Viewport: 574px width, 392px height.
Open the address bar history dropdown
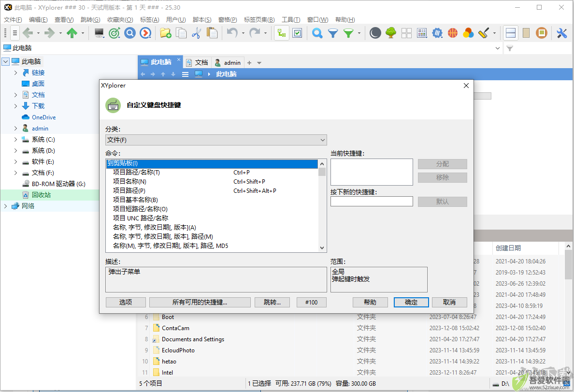click(x=498, y=48)
